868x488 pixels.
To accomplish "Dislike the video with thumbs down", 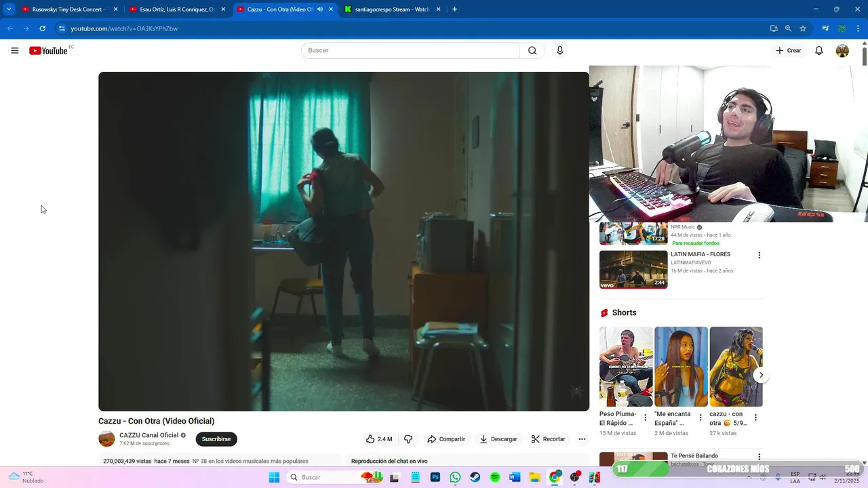I will [408, 439].
